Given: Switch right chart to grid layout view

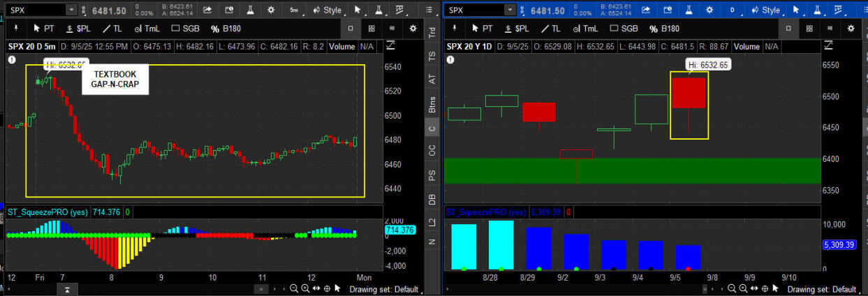Looking at the screenshot, I should (x=809, y=29).
